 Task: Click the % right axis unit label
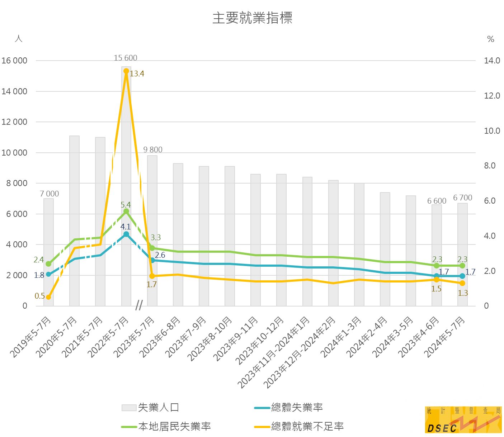[491, 39]
